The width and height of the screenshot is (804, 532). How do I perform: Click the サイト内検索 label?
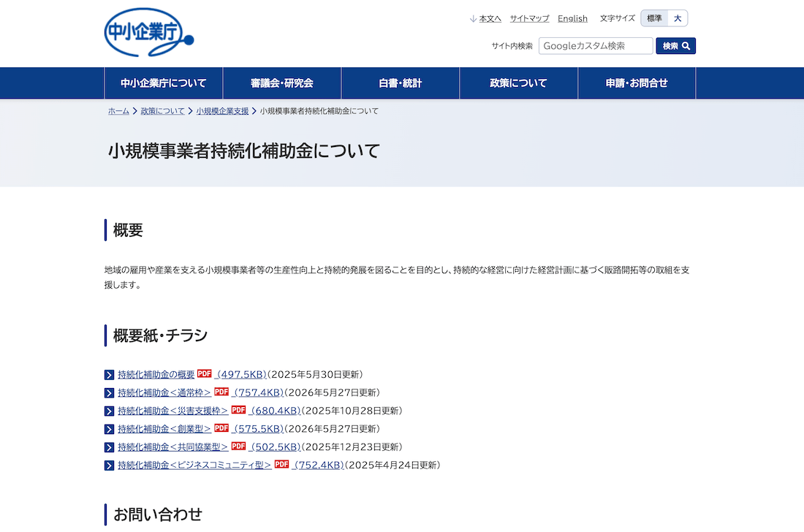(x=512, y=46)
